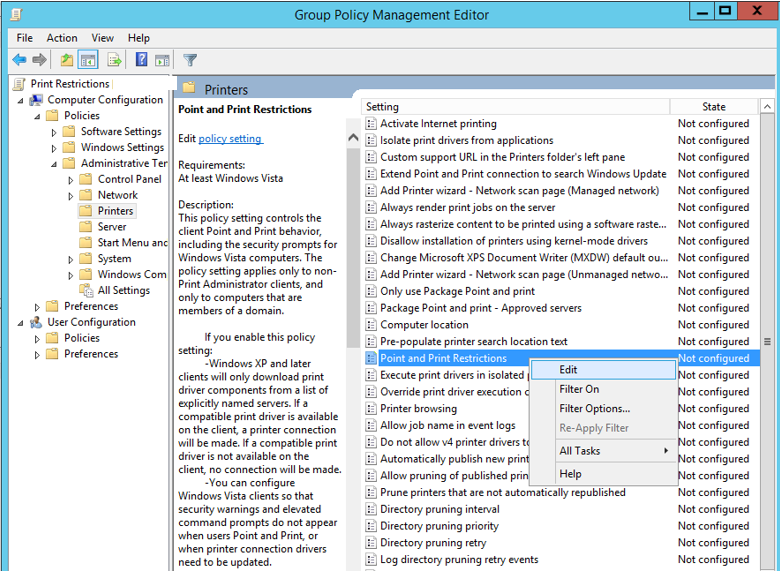The height and width of the screenshot is (572, 780).
Task: Click the policy setting link
Action: [x=230, y=139]
